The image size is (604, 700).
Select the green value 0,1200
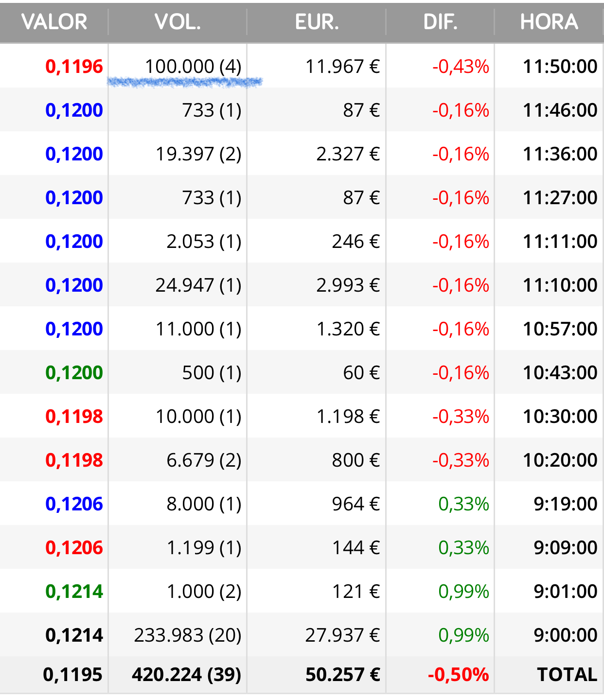pos(74,373)
